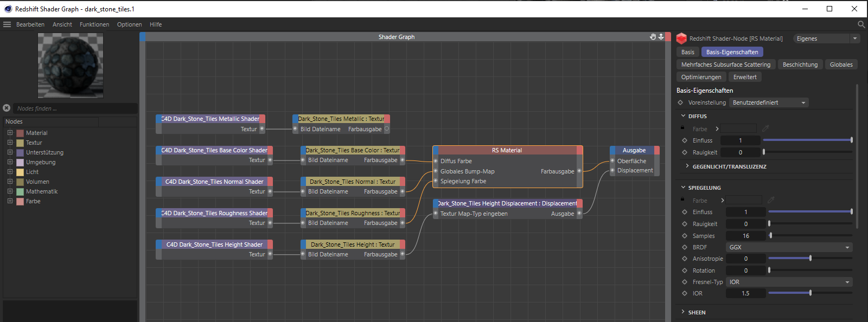
Task: Click the Cinema 4D title bar icon
Action: click(x=8, y=9)
